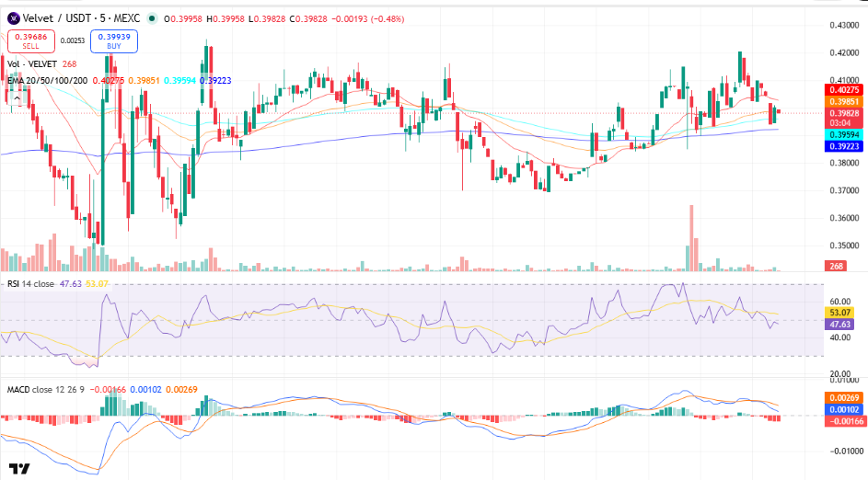Click the cyan 0.39594 EMA axis label
The width and height of the screenshot is (868, 480).
click(844, 135)
